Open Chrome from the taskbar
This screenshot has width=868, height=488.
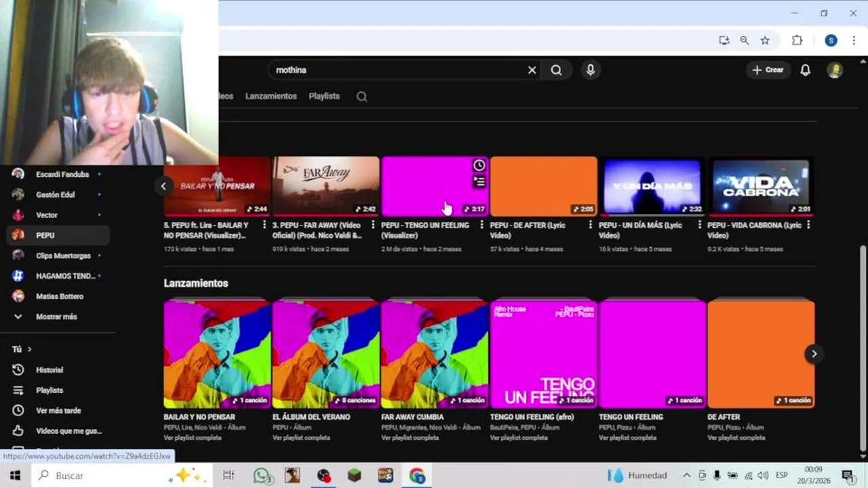tap(416, 475)
